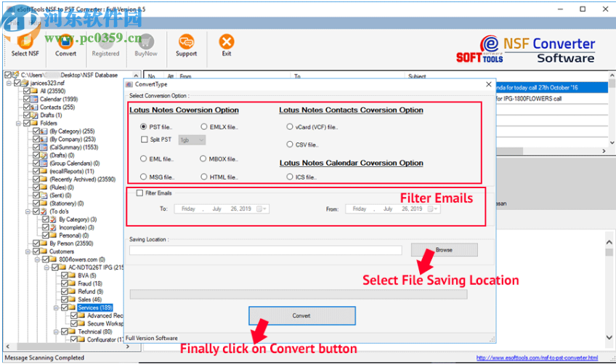Enable the Filter Emails checkbox
The width and height of the screenshot is (616, 364).
(x=139, y=193)
